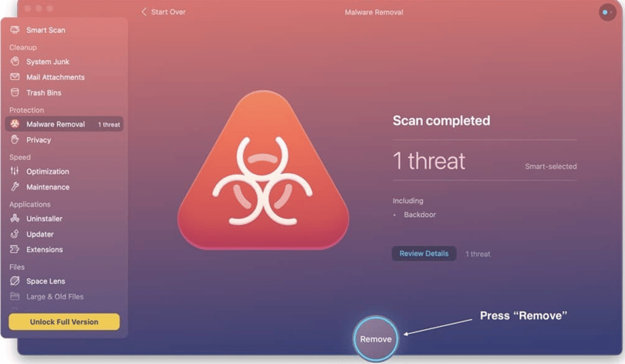The image size is (625, 364).
Task: Open Mail Attachments envelope icon
Action: coord(15,77)
